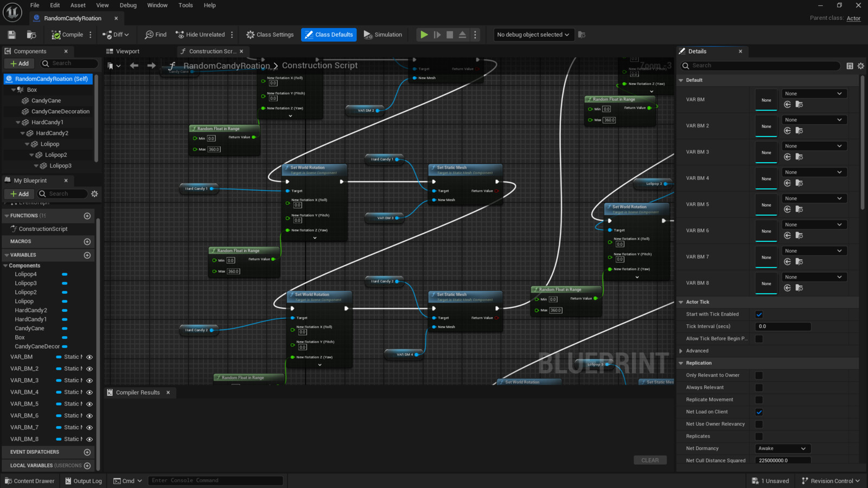Toggle Hide Unrelated nodes
The height and width of the screenshot is (488, 868).
pos(200,35)
